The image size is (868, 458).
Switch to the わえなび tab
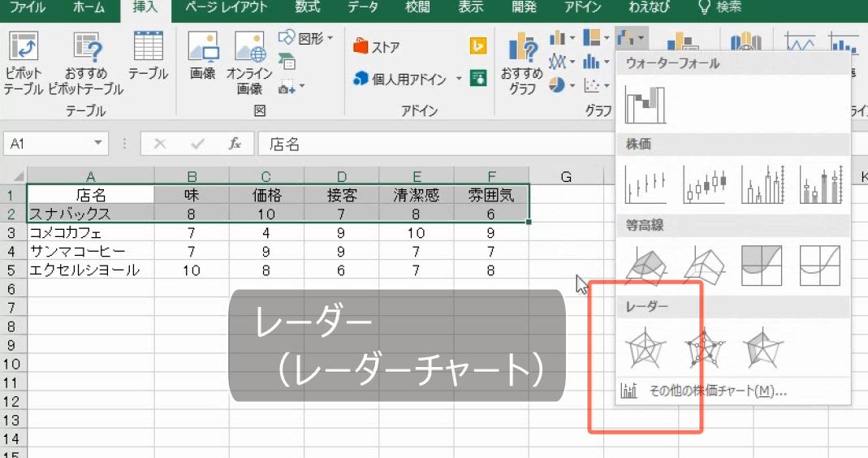click(x=650, y=7)
